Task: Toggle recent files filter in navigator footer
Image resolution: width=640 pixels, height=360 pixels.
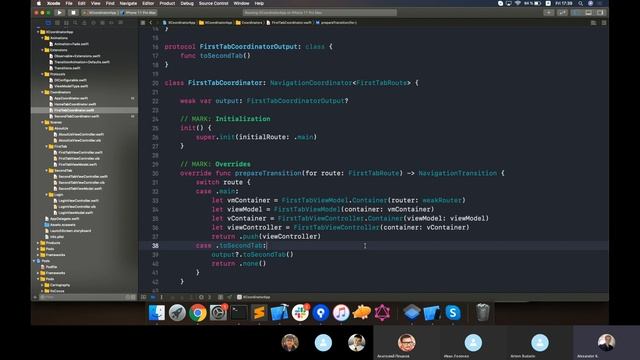Action: click(x=128, y=297)
